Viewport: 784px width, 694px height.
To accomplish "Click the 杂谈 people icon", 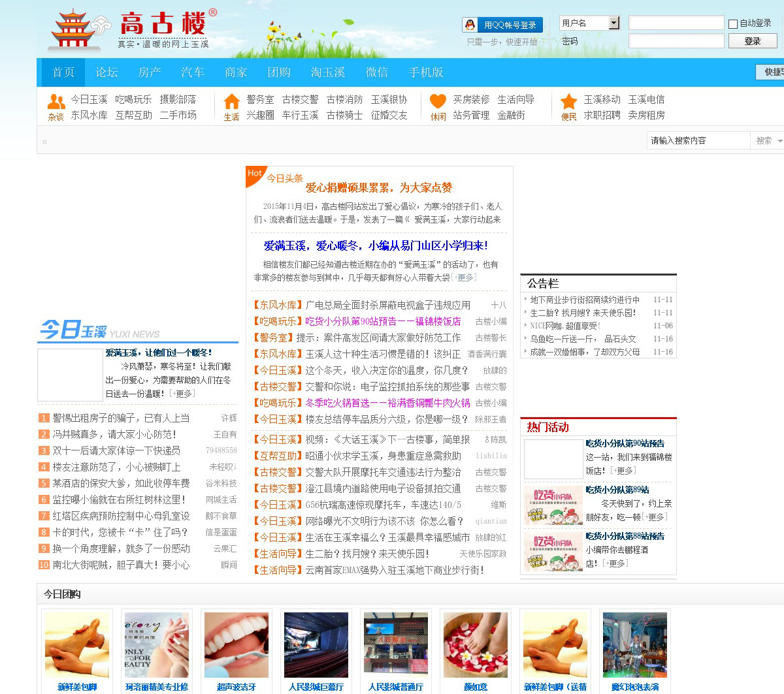I will tap(56, 102).
